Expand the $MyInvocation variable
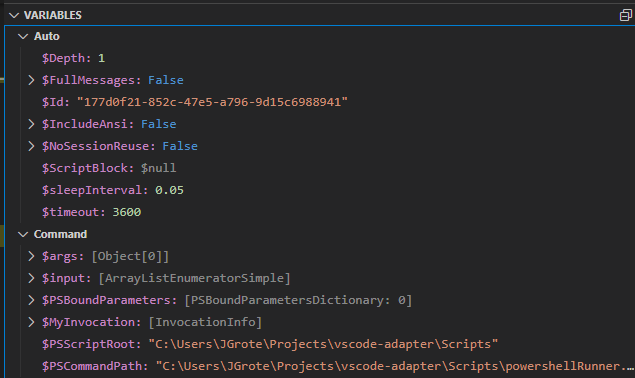 point(31,322)
